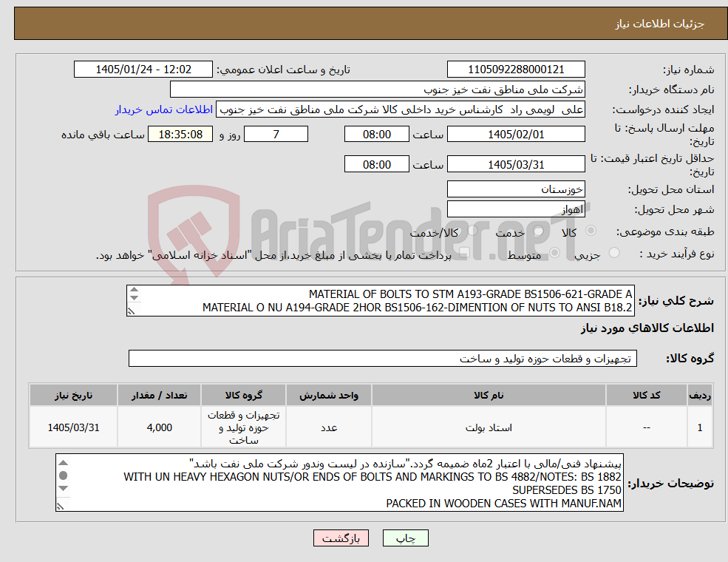This screenshot has width=728, height=562.
Task: Click تعداد / مقدار column header
Action: pyautogui.click(x=159, y=396)
